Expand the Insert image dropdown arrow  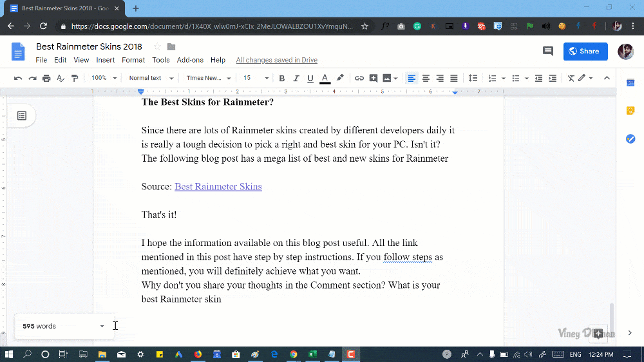click(x=395, y=78)
